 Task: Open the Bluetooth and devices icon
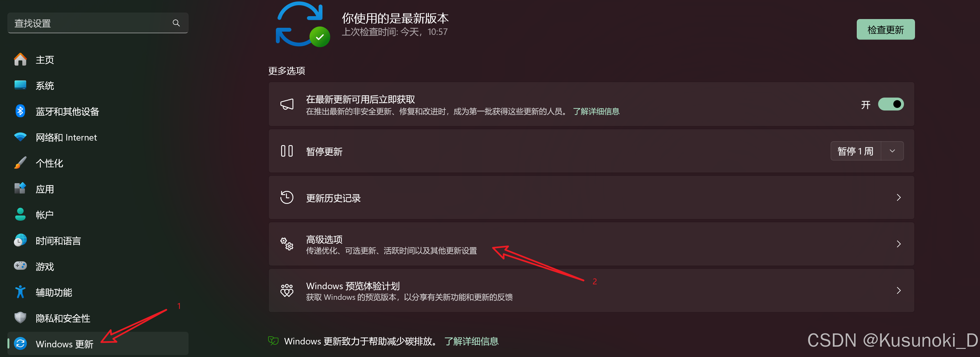click(20, 111)
